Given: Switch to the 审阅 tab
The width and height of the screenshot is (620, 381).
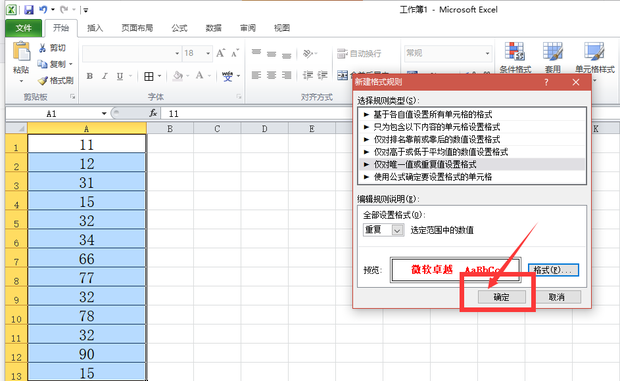Looking at the screenshot, I should click(x=248, y=28).
